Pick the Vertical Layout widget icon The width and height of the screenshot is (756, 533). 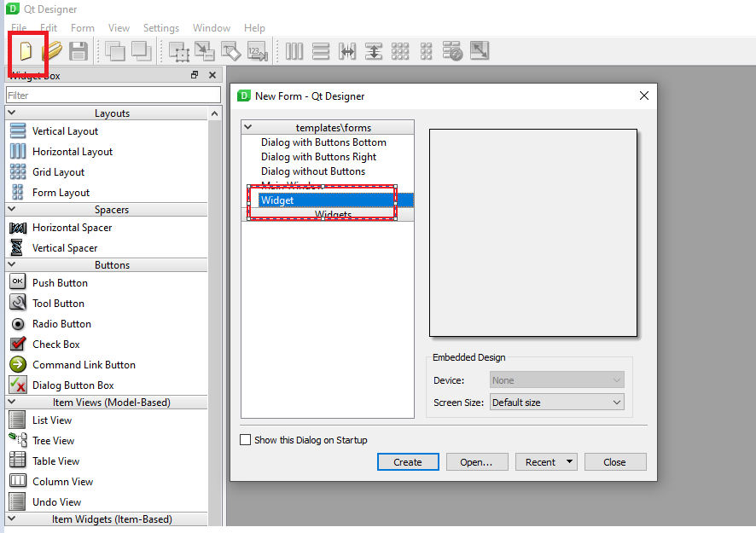18,131
